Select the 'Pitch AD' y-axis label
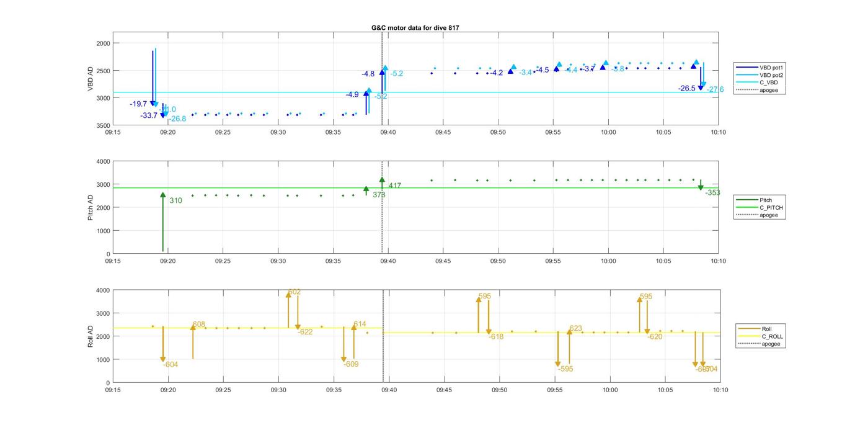The image size is (868, 430). [x=90, y=207]
